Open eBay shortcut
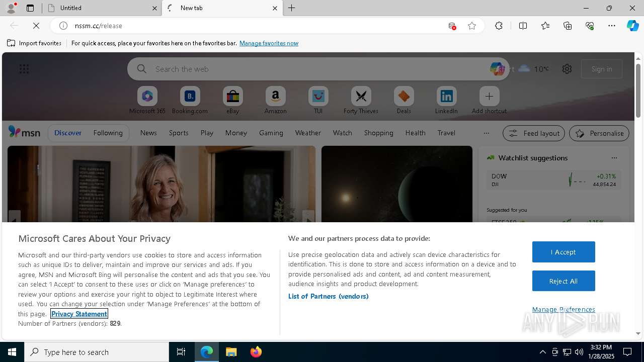This screenshot has width=644, height=362. pyautogui.click(x=232, y=101)
